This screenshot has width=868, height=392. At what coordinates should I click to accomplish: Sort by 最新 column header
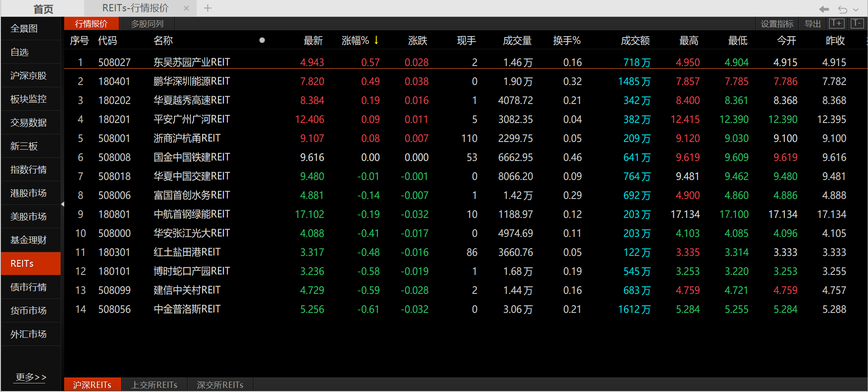coord(313,41)
